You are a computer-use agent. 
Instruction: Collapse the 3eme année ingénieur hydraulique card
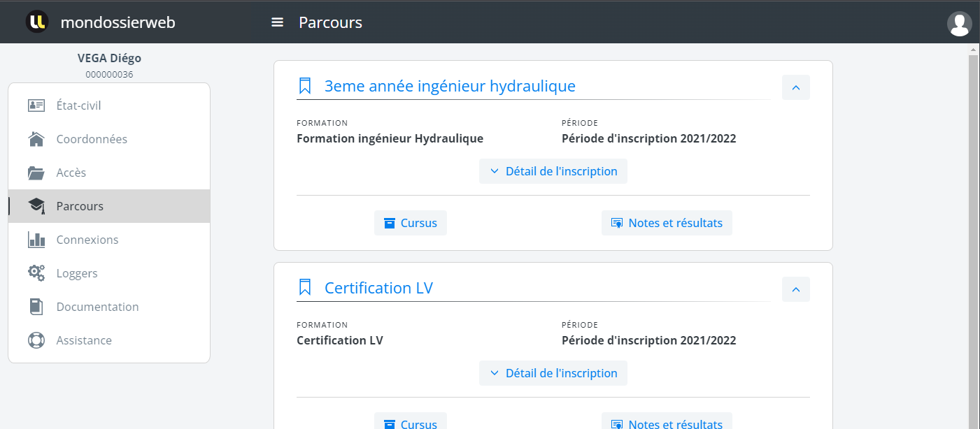795,87
